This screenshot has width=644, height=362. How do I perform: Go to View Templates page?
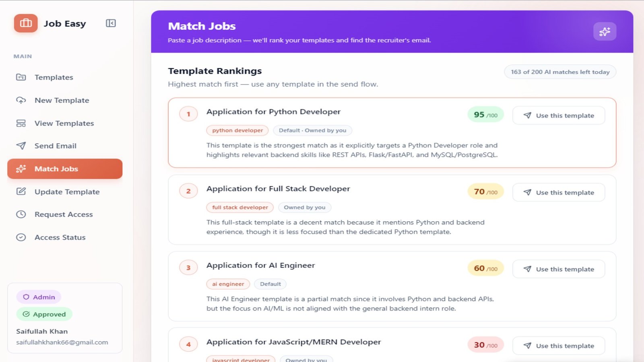[x=65, y=123]
